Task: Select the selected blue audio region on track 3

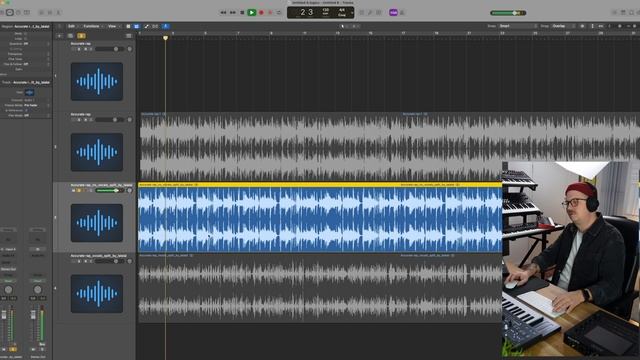Action: (320, 217)
